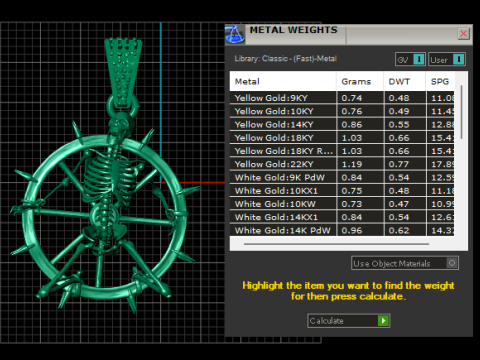Image resolution: width=480 pixels, height=360 pixels.
Task: Click the horizontal scrollbar below metals table
Action: coord(336,244)
